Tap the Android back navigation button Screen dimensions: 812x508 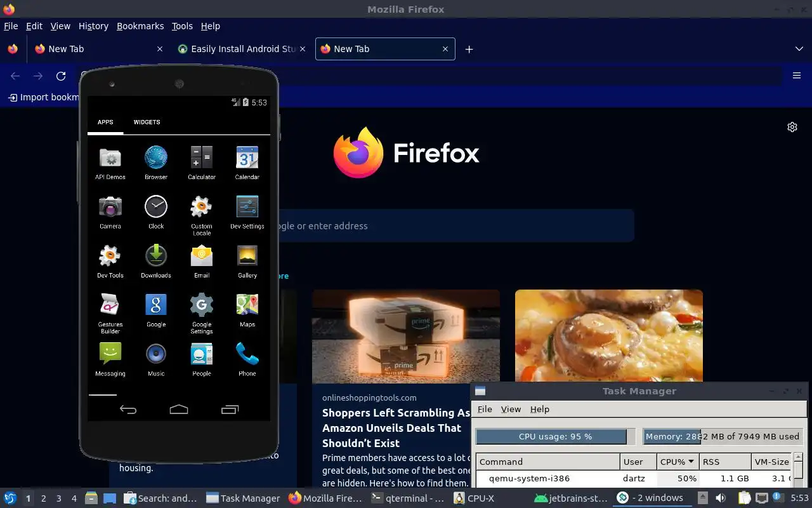[128, 410]
